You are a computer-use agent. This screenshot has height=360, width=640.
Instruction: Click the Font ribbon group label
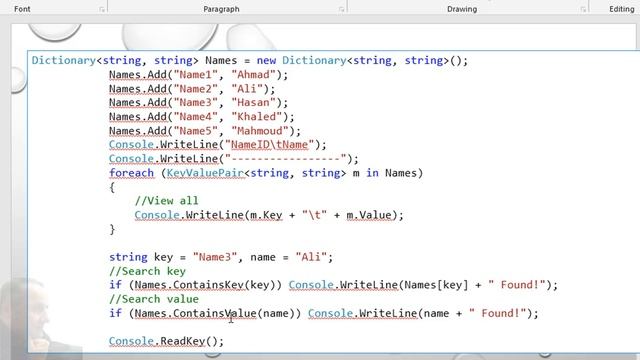tap(22, 9)
